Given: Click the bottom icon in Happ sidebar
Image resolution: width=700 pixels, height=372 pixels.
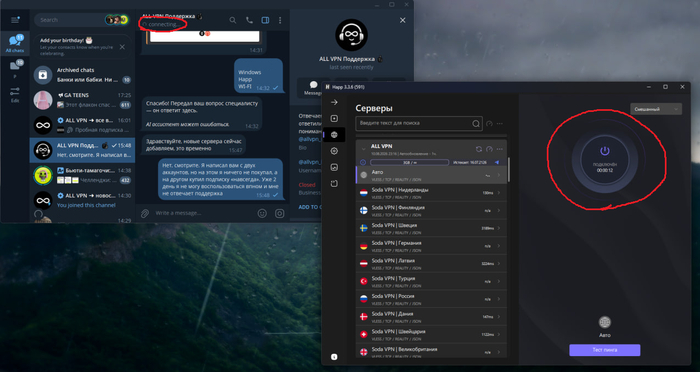Looking at the screenshot, I should [x=334, y=357].
